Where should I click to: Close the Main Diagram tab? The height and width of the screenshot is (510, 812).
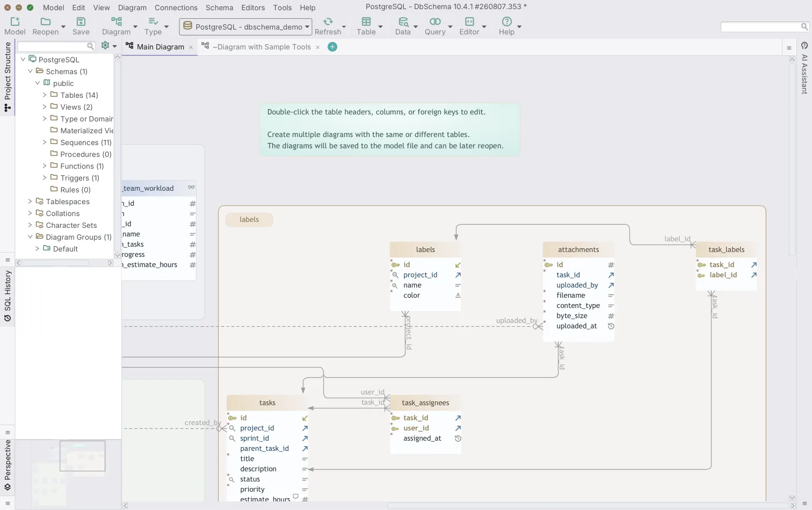[x=191, y=47]
